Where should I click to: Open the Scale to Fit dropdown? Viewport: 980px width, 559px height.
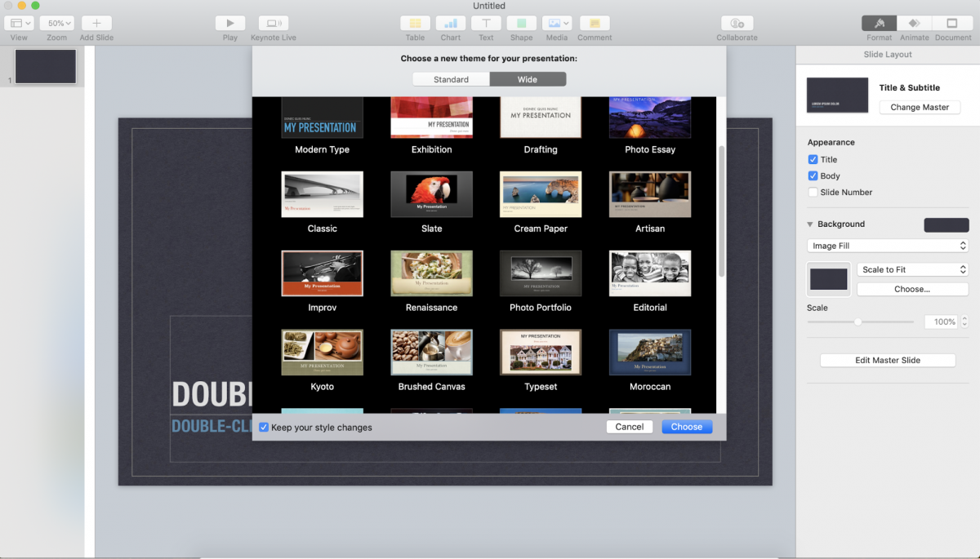pyautogui.click(x=912, y=269)
